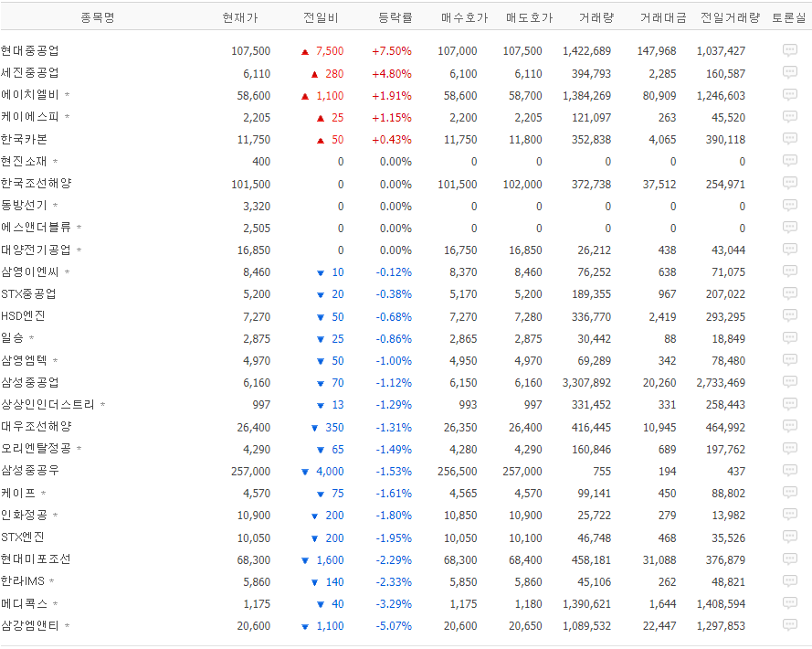The width and height of the screenshot is (812, 649).
Task: Open discussion room icon for 일승
Action: click(x=790, y=338)
